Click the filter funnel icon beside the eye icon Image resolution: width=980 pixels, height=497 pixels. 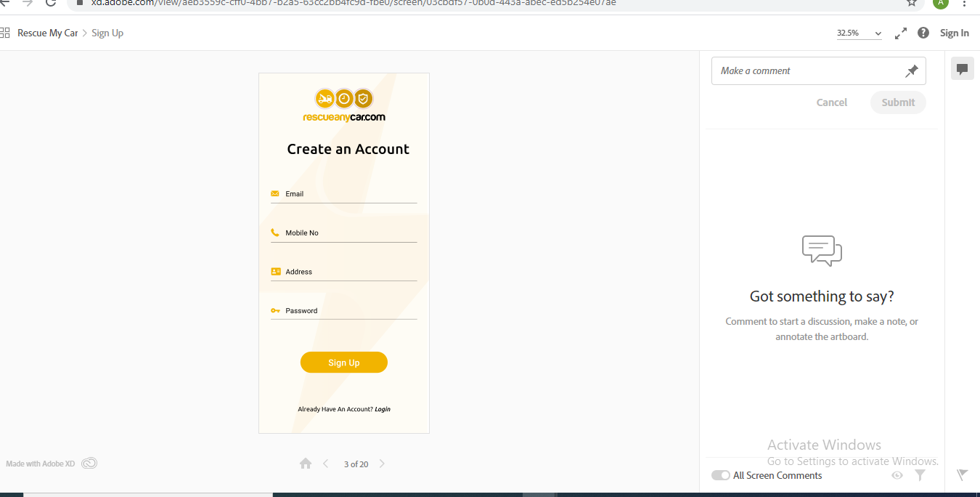click(920, 475)
